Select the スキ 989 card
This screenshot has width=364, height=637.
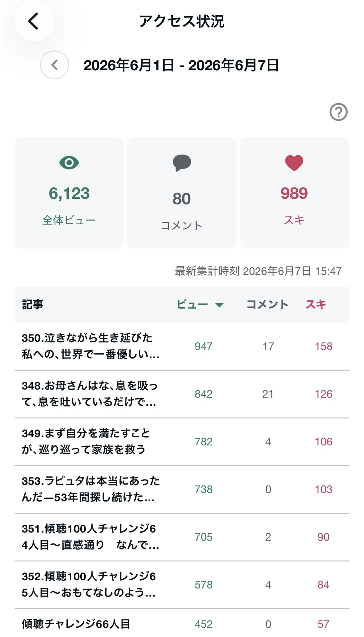coord(295,193)
